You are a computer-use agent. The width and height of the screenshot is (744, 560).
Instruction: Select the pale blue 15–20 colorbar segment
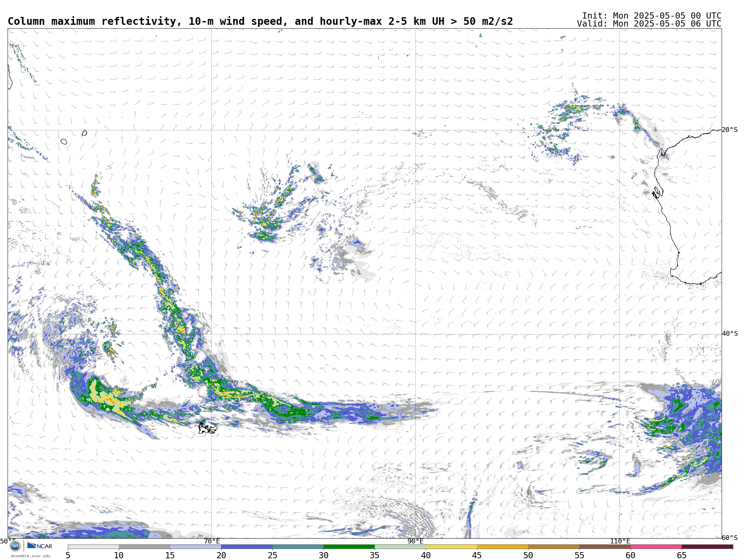196,547
